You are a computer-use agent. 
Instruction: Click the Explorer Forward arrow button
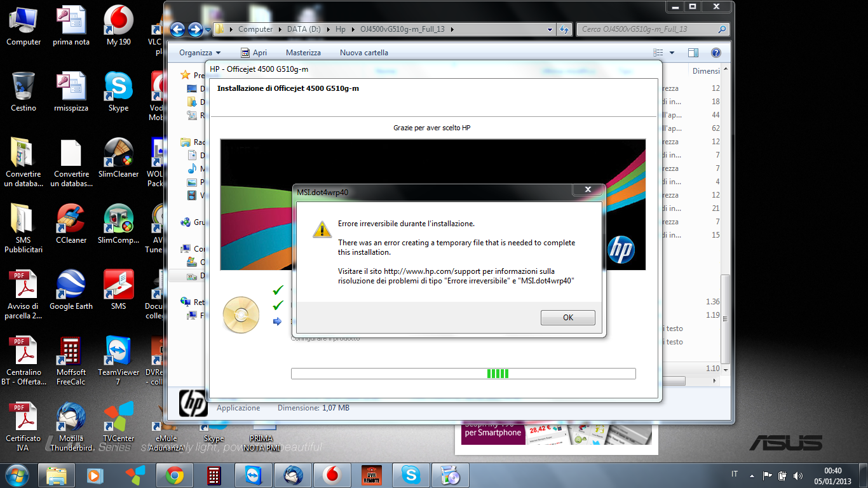pyautogui.click(x=195, y=29)
